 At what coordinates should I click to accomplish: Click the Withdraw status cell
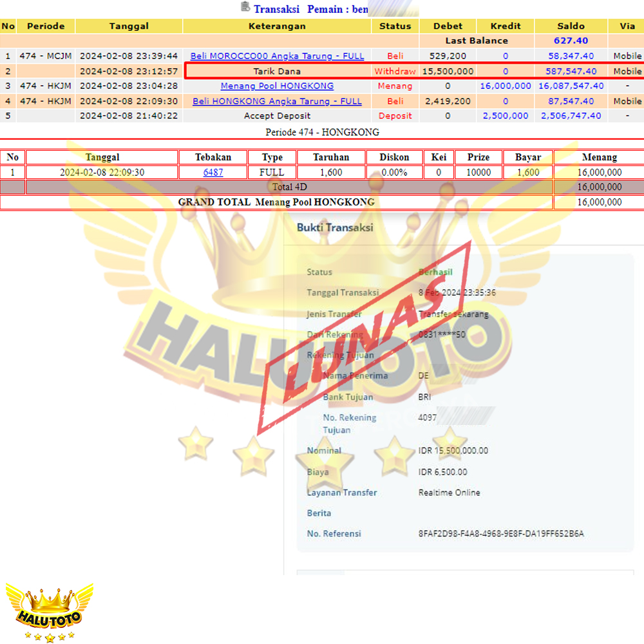(x=395, y=71)
